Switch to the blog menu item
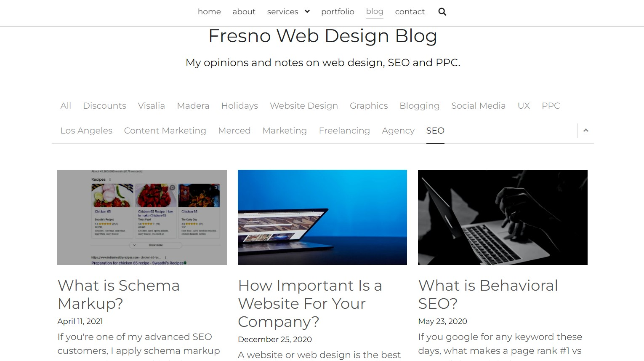The image size is (644, 361). (374, 11)
